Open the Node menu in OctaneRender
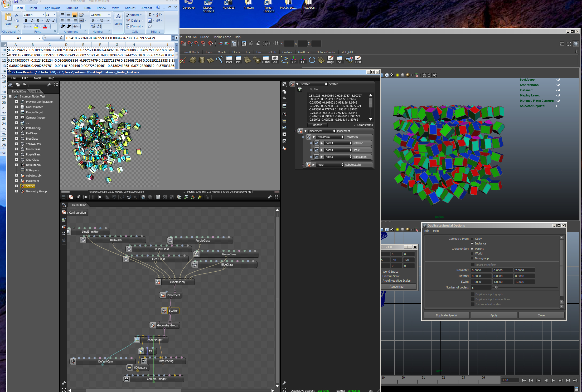The image size is (582, 392). [37, 78]
